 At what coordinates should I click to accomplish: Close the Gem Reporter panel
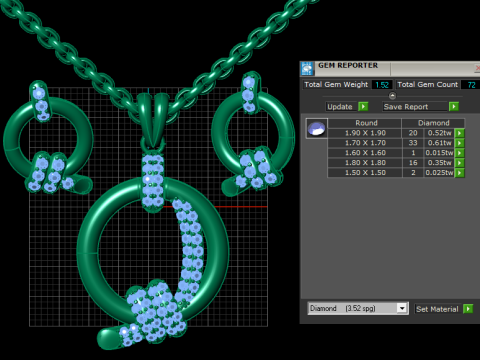tap(477, 68)
